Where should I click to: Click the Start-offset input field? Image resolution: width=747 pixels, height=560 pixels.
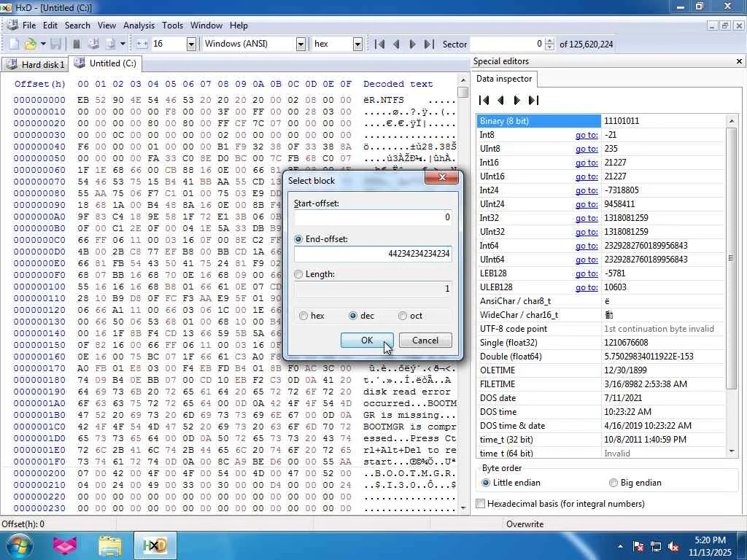373,217
